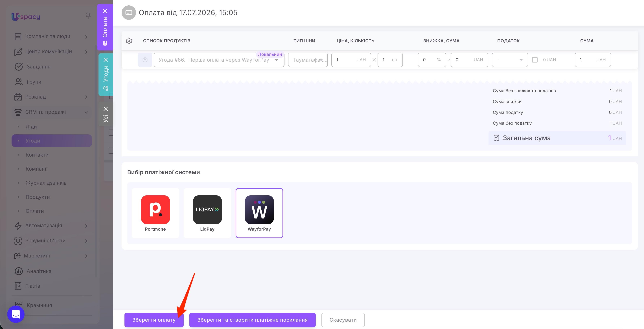Click Сума без знижок та податків line
Screen dimensions: 644x329
pos(557,91)
